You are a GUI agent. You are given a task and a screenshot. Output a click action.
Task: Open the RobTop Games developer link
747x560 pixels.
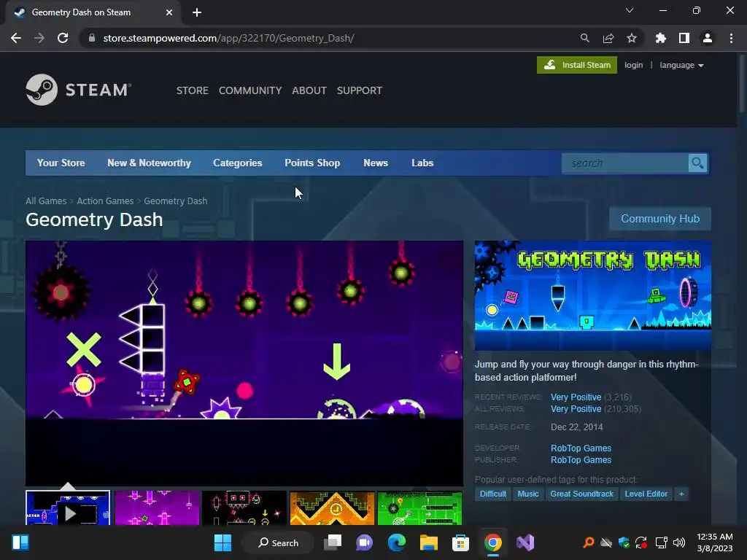pos(581,448)
